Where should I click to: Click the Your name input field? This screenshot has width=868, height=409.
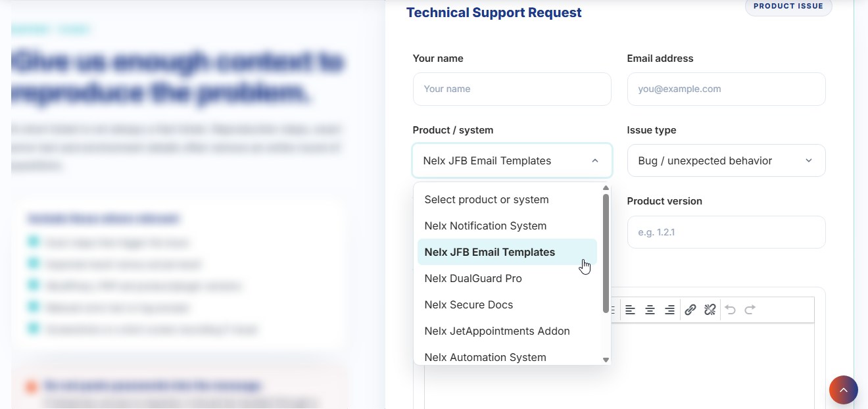(512, 89)
